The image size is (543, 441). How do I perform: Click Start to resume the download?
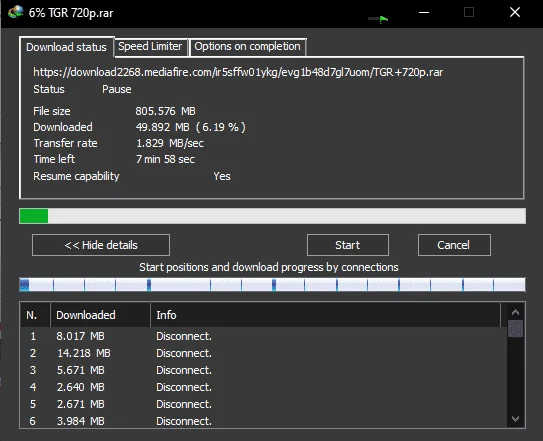coord(348,245)
